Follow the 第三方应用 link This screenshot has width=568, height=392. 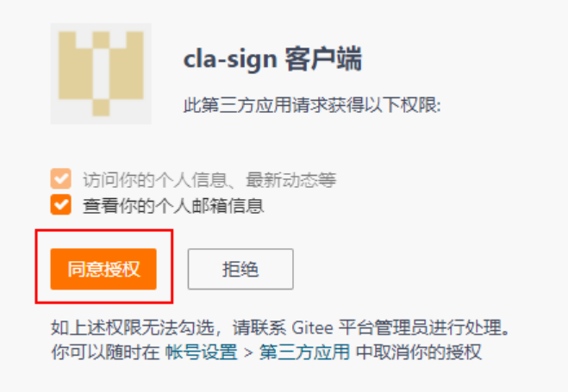point(304,352)
